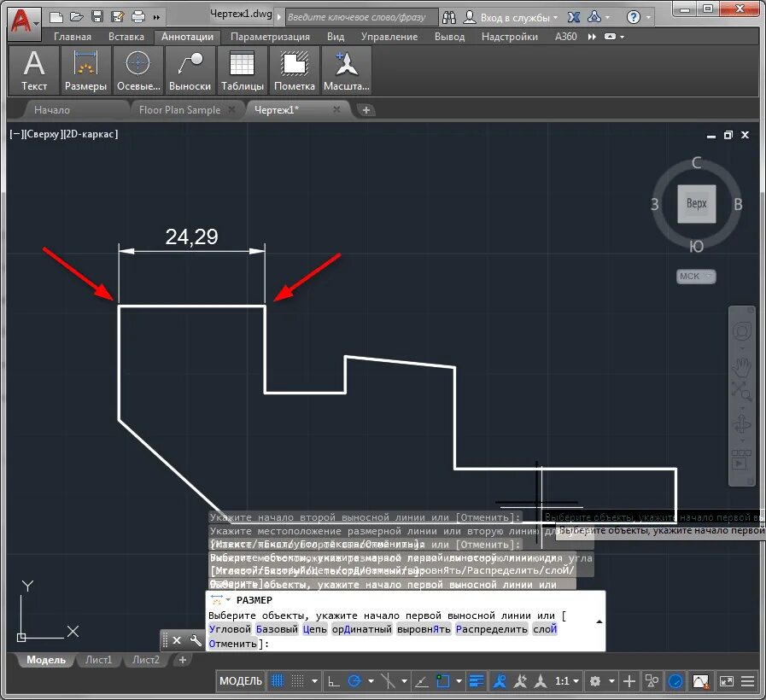Viewport: 766px width, 700px height.
Task: Open the Размеры dimensions panel
Action: [85, 70]
